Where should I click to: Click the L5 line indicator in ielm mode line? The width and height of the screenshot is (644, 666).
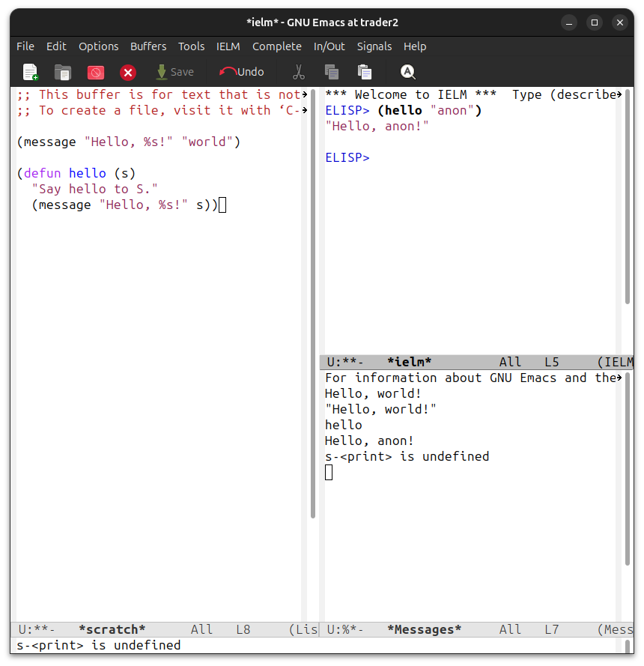[x=552, y=362]
